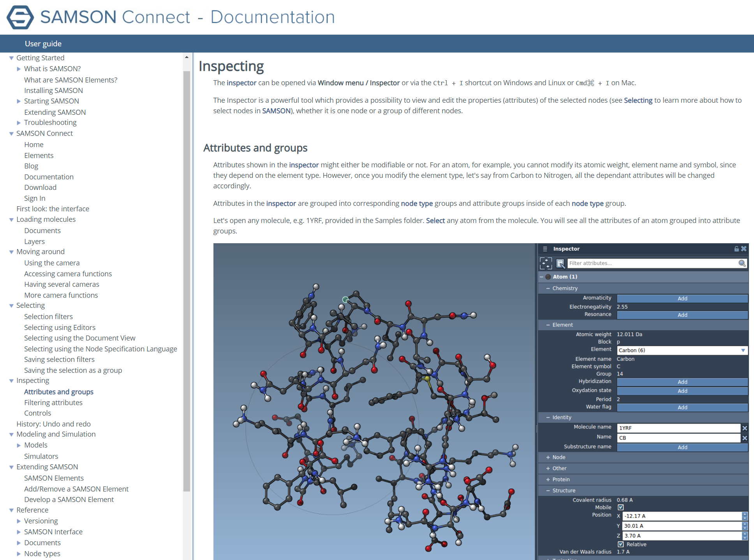Open Installing SAMSON page
754x560 pixels.
point(53,90)
